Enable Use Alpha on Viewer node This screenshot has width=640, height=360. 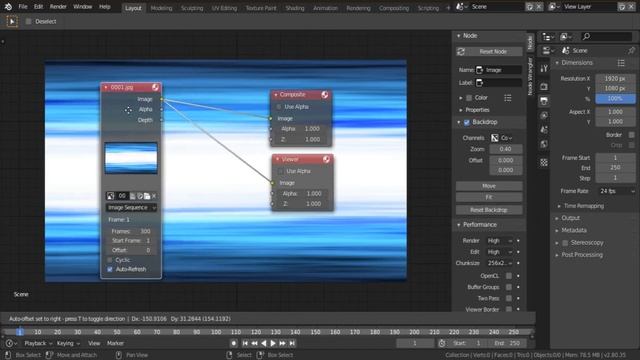280,171
